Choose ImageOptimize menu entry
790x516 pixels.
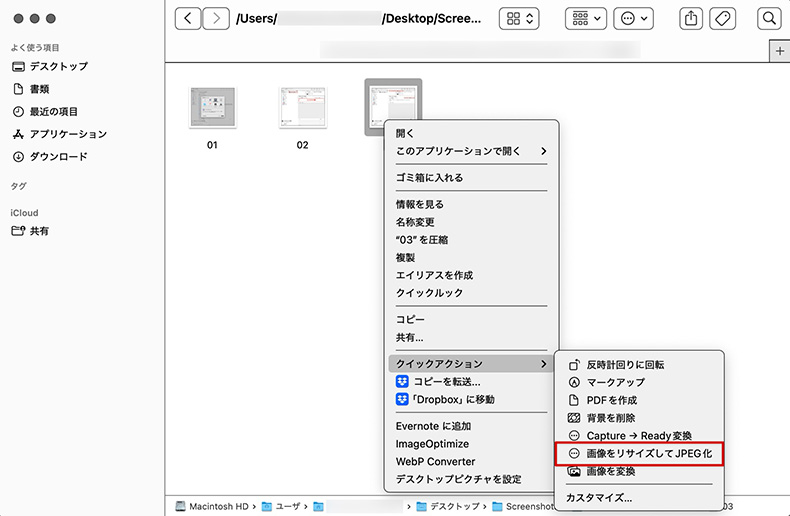(x=472, y=444)
